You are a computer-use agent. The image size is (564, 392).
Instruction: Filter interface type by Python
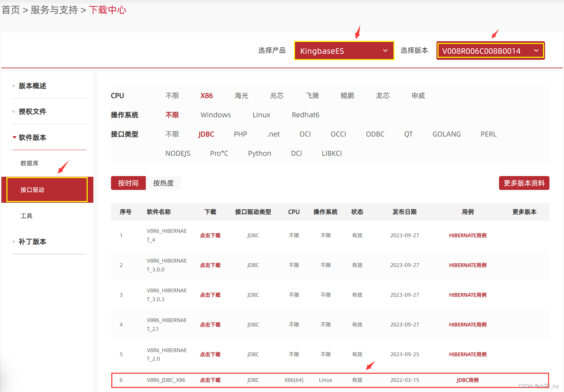coord(260,153)
